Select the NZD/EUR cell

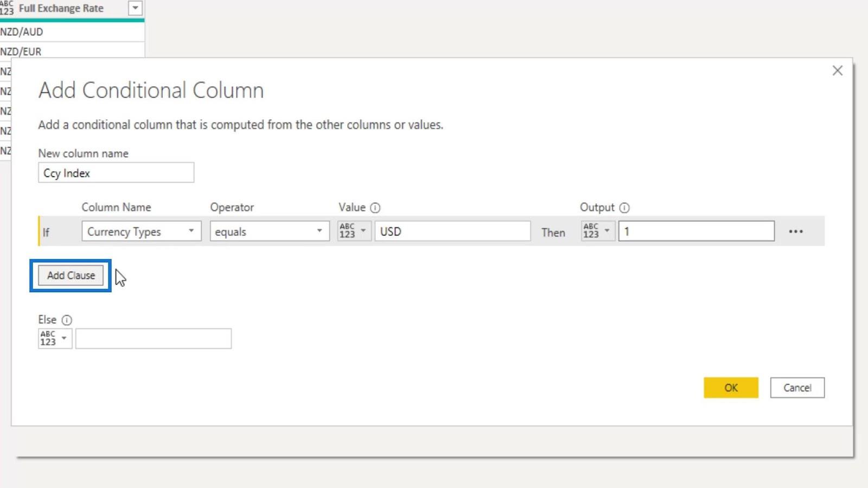pyautogui.click(x=72, y=51)
